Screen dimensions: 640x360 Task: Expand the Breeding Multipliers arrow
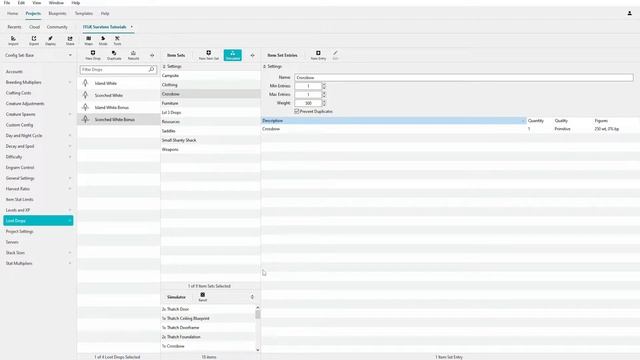pos(70,82)
